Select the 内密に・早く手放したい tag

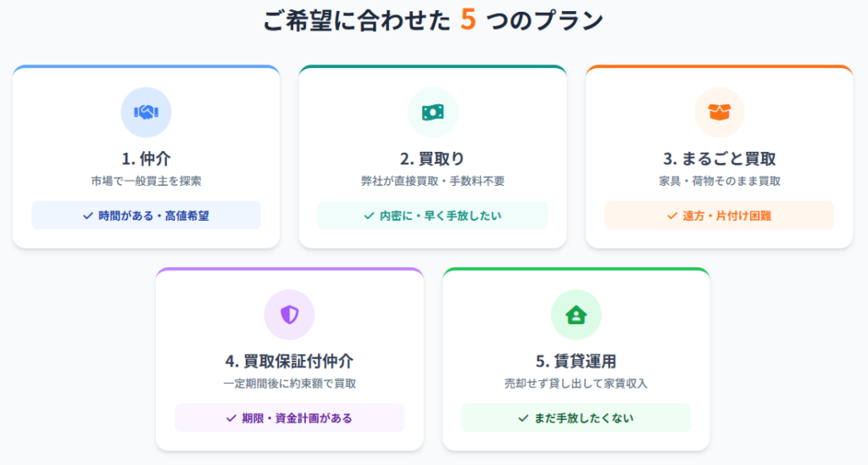point(433,216)
